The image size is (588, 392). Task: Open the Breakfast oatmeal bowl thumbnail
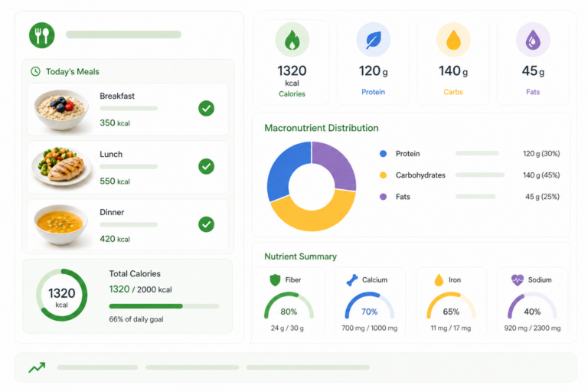click(x=61, y=109)
